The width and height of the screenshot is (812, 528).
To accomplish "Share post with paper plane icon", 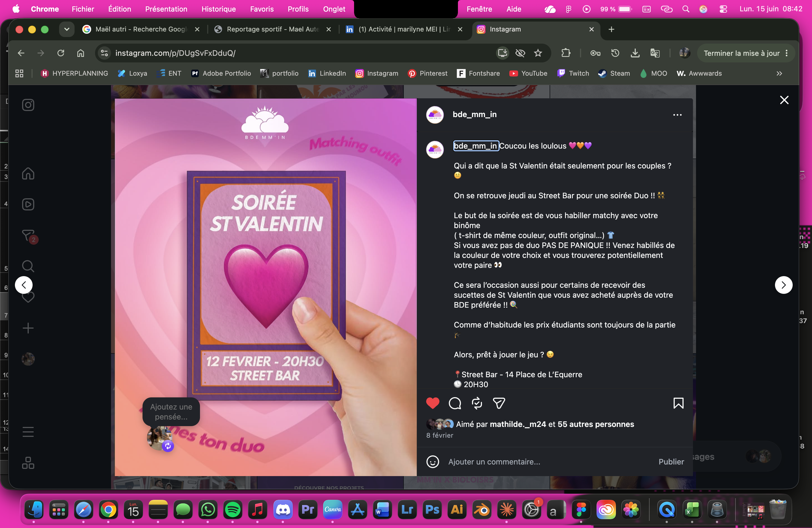I will pyautogui.click(x=499, y=403).
